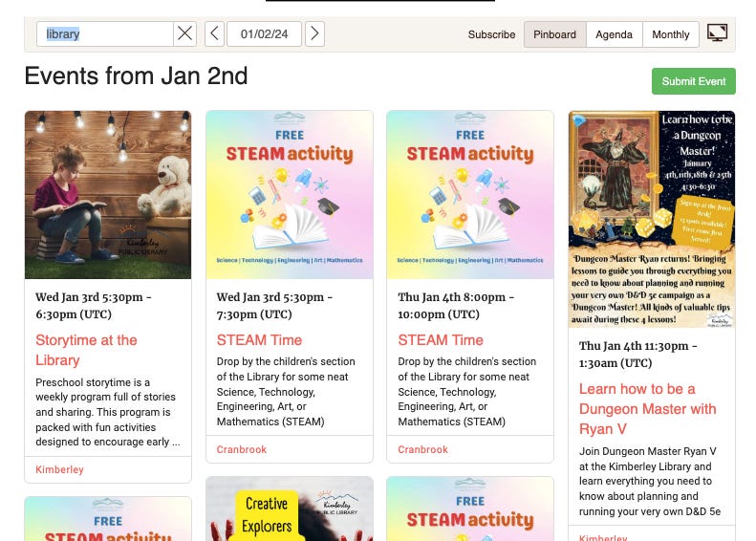756x541 pixels.
Task: Click the Preschool storytime description text
Action: coord(108,412)
